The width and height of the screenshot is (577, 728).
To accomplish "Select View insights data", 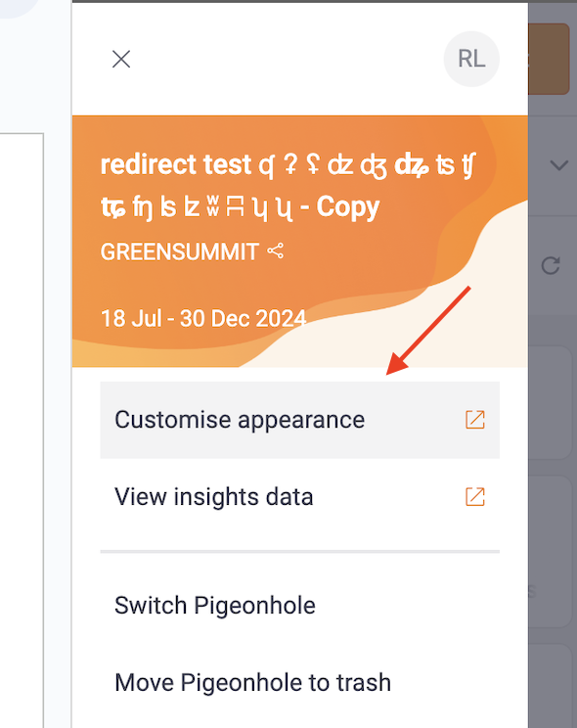I will [300, 497].
